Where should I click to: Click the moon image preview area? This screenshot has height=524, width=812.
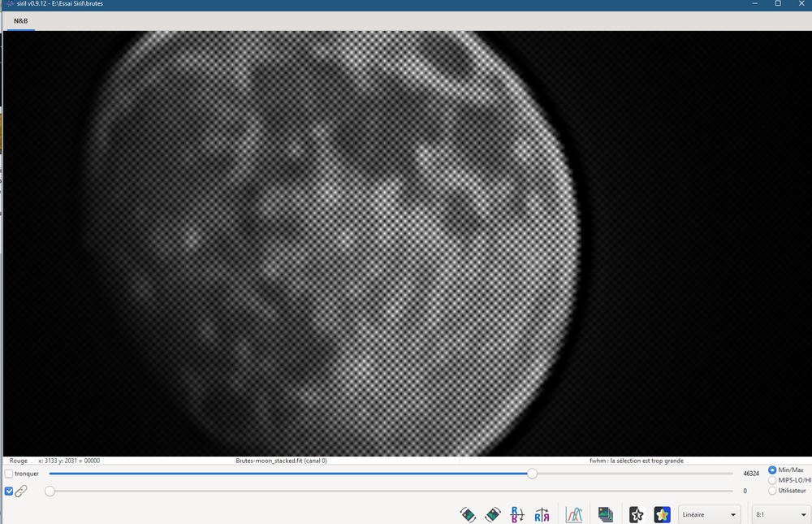tap(407, 244)
